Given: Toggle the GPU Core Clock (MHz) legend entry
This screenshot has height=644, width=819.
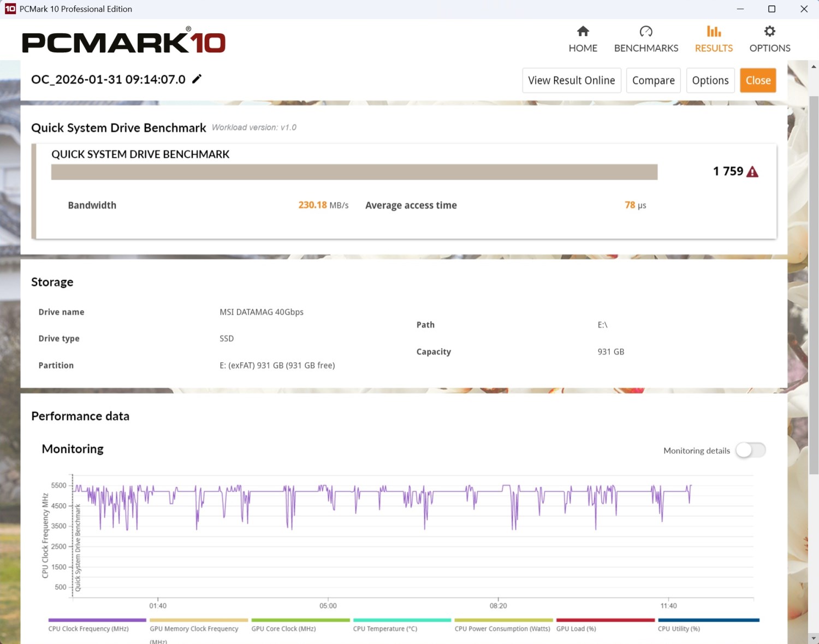Looking at the screenshot, I should 300,625.
